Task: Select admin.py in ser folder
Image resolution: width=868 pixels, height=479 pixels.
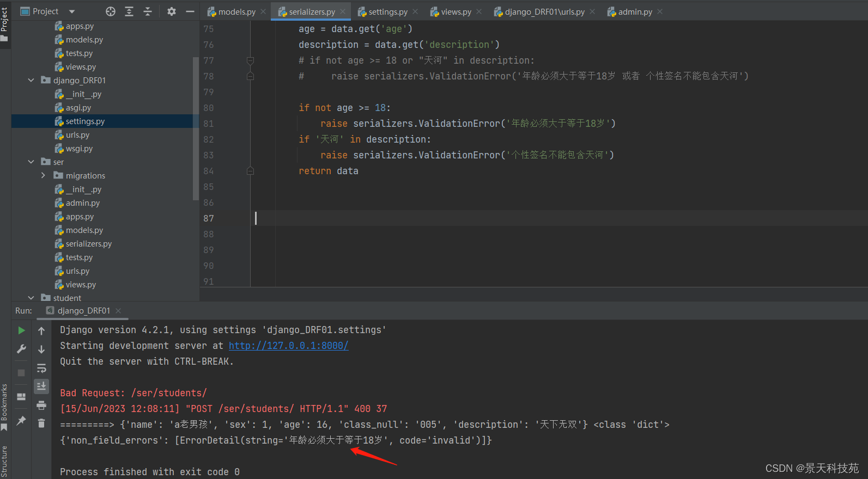Action: (x=83, y=203)
